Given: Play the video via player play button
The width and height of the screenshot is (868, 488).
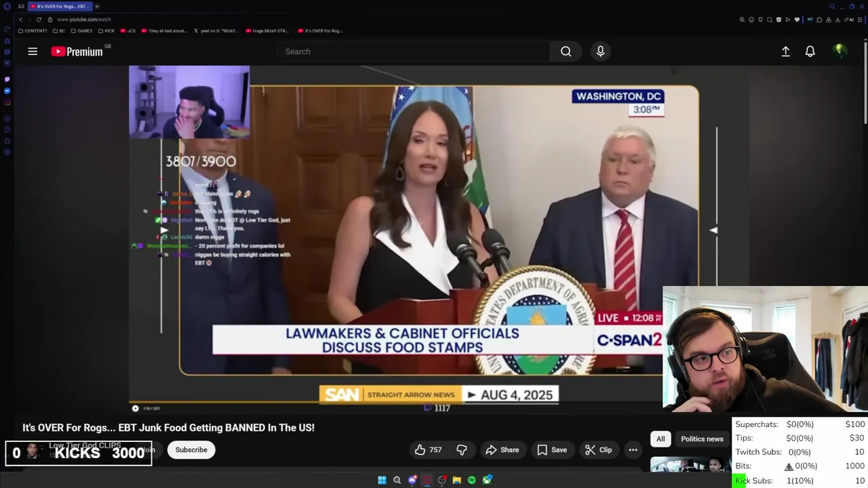Looking at the screenshot, I should [x=135, y=408].
